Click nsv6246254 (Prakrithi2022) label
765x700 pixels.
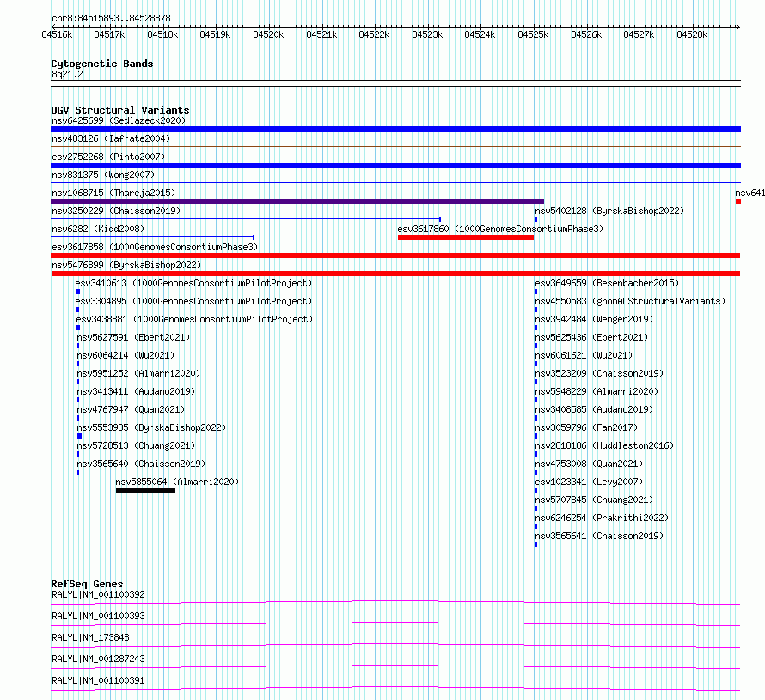click(x=602, y=518)
